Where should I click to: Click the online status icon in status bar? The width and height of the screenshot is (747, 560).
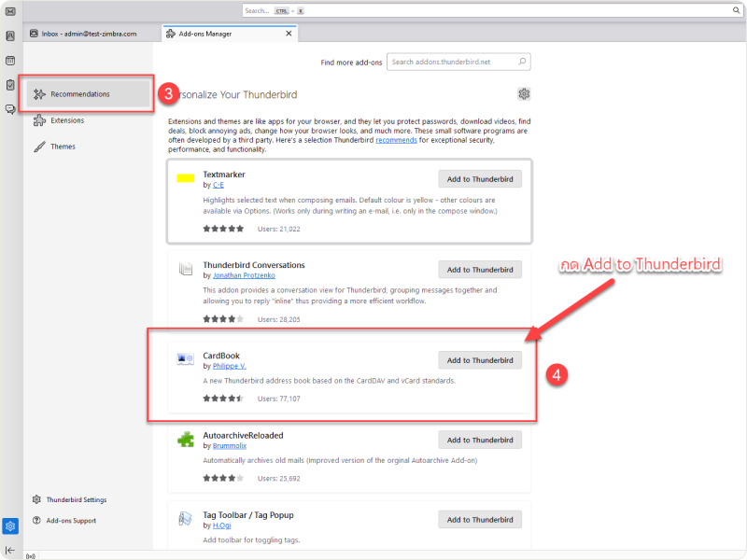tap(31, 556)
